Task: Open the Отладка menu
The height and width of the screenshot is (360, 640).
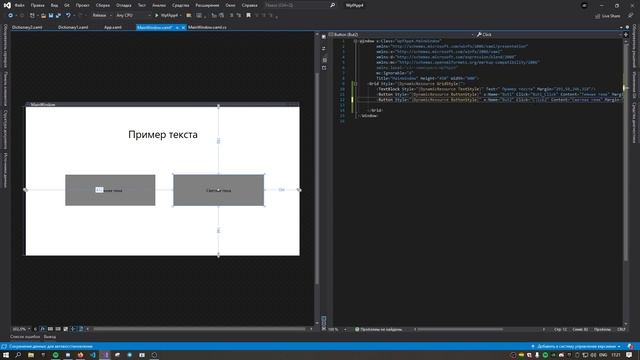Action: (123, 5)
